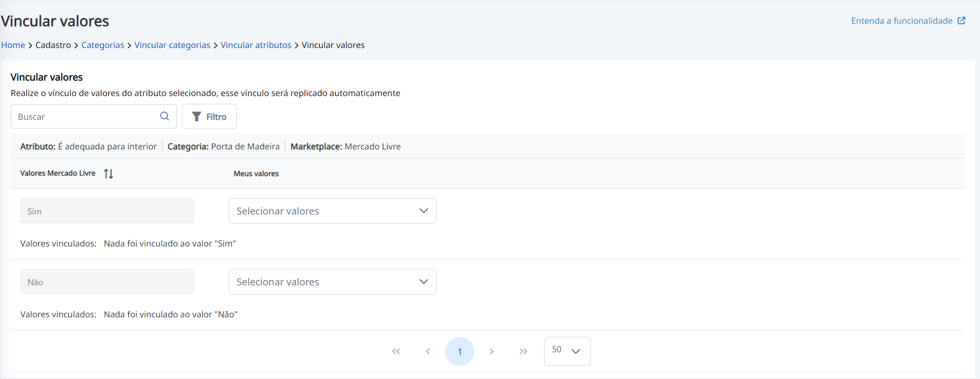Open Vincular atributos breadcrumb link
This screenshot has width=980, height=379.
pyautogui.click(x=256, y=45)
